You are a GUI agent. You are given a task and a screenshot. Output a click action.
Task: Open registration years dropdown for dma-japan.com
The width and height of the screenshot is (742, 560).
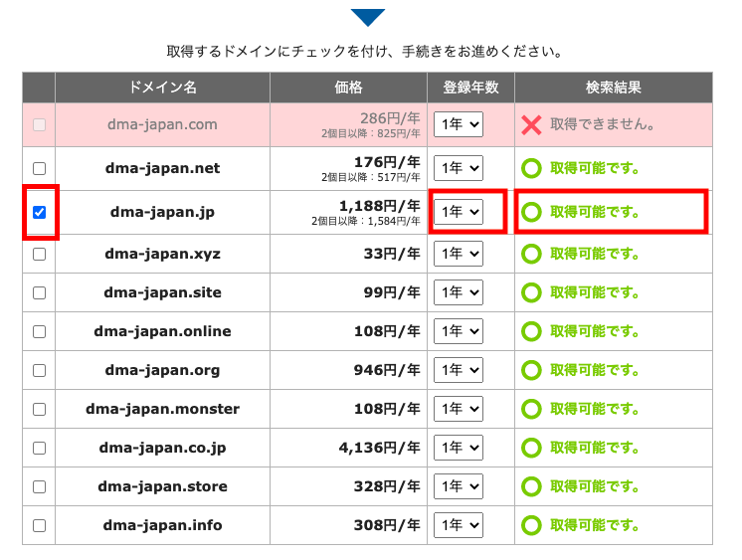point(459,125)
